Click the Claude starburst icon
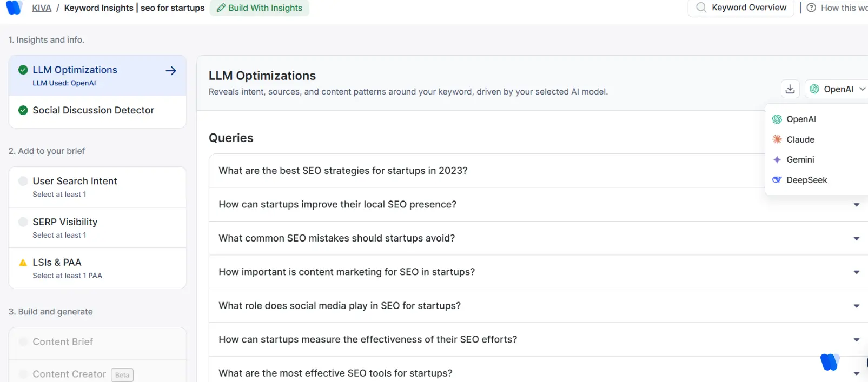The image size is (868, 382). (777, 139)
